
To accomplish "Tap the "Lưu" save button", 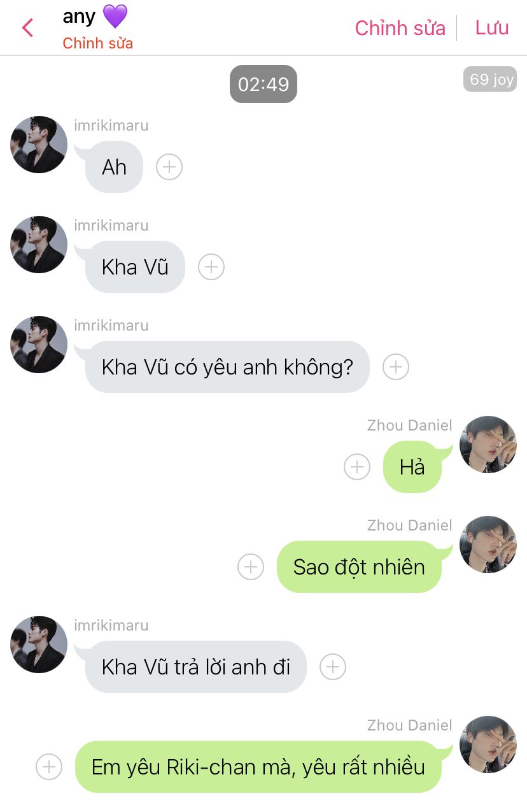I will 492,28.
